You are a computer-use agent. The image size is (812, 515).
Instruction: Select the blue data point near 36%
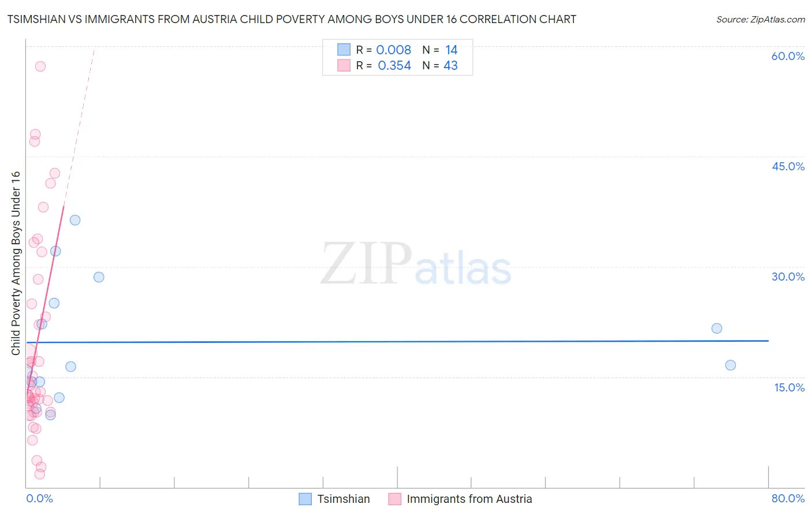75,220
